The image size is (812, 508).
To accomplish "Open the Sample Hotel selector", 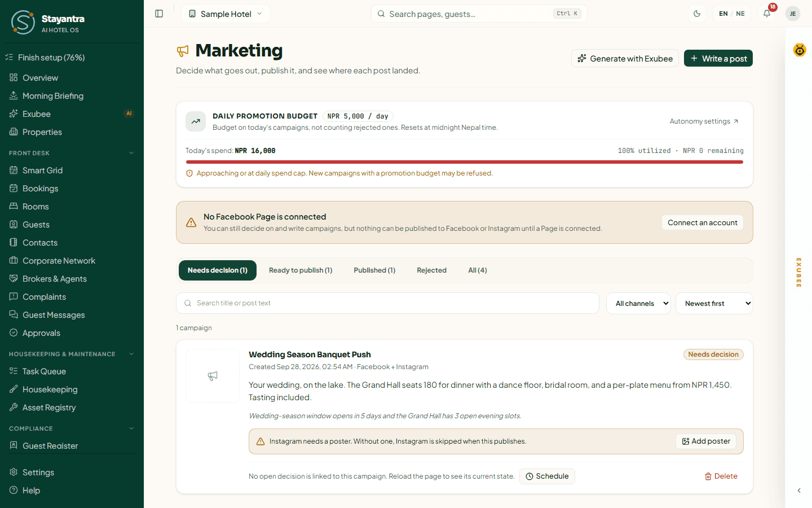I will tap(226, 14).
